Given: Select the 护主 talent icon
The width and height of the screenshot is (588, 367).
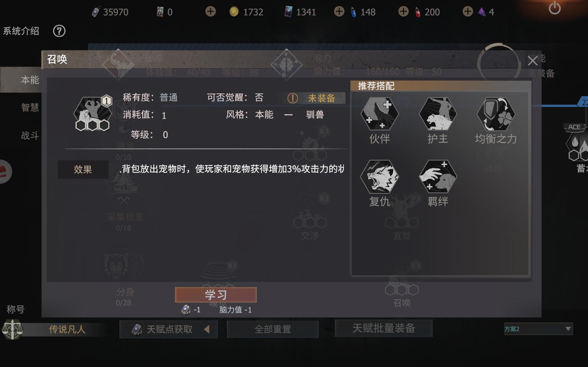Looking at the screenshot, I should 438,114.
